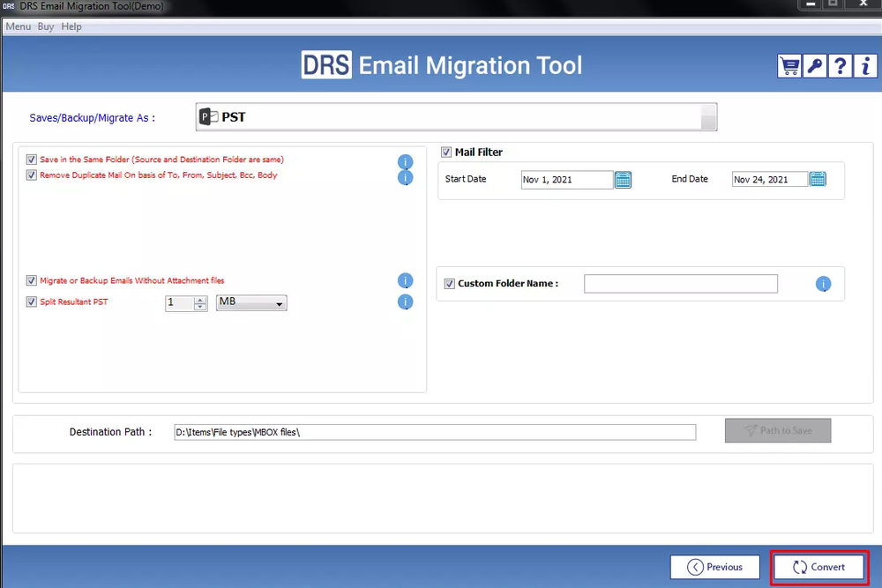882x588 pixels.
Task: Click the info icon next to Split Resultant PST
Action: (406, 301)
